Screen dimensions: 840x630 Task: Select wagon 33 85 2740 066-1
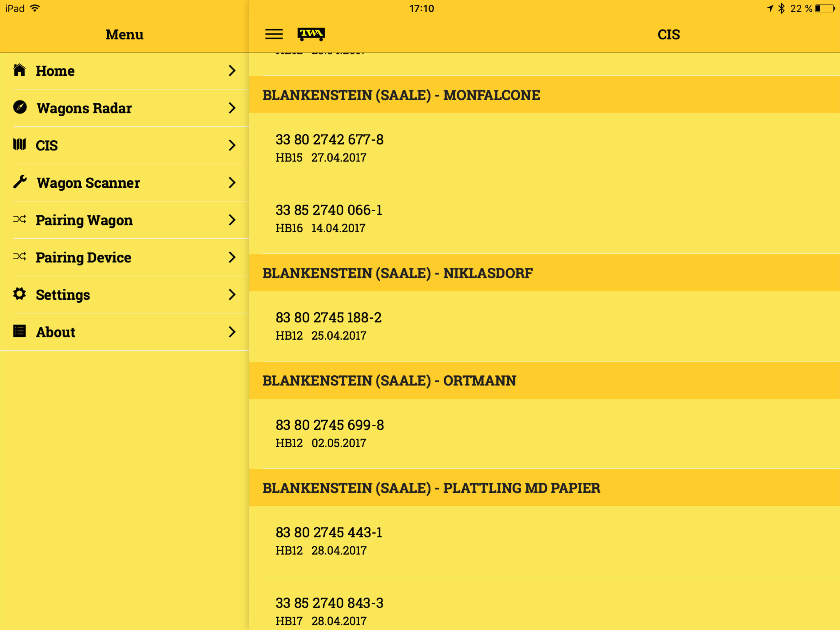pos(545,218)
